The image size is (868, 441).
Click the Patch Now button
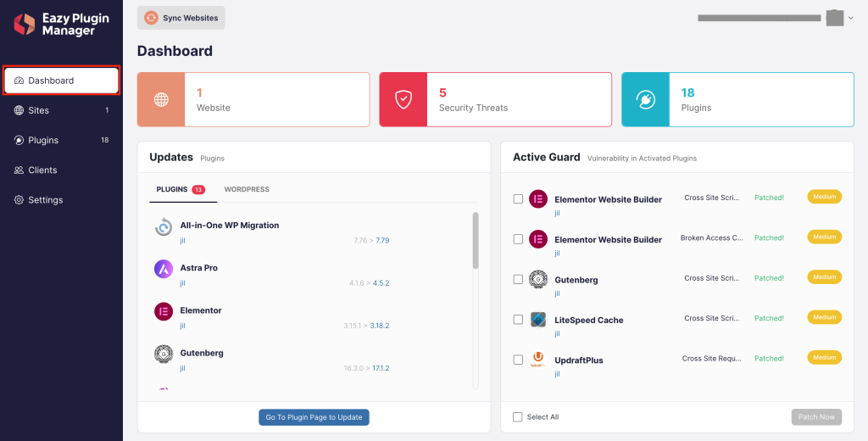click(816, 417)
